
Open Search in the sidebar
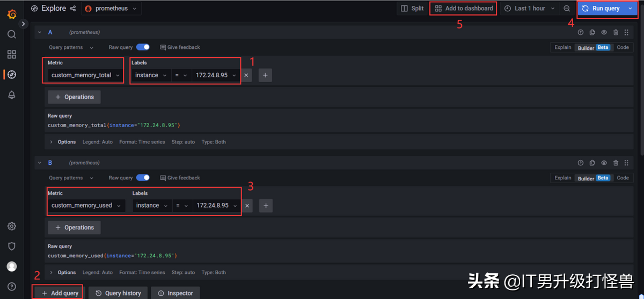(x=12, y=34)
